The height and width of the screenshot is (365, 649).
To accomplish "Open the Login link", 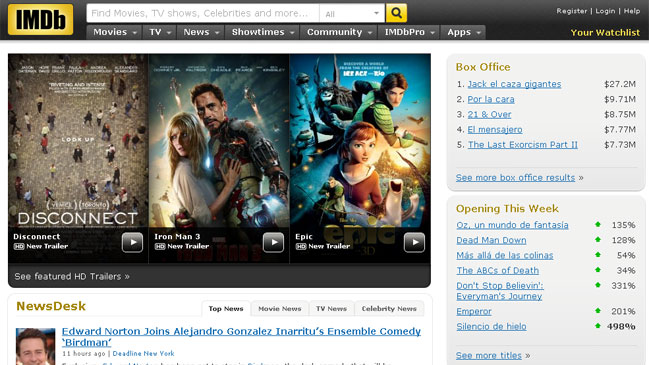I will (605, 11).
